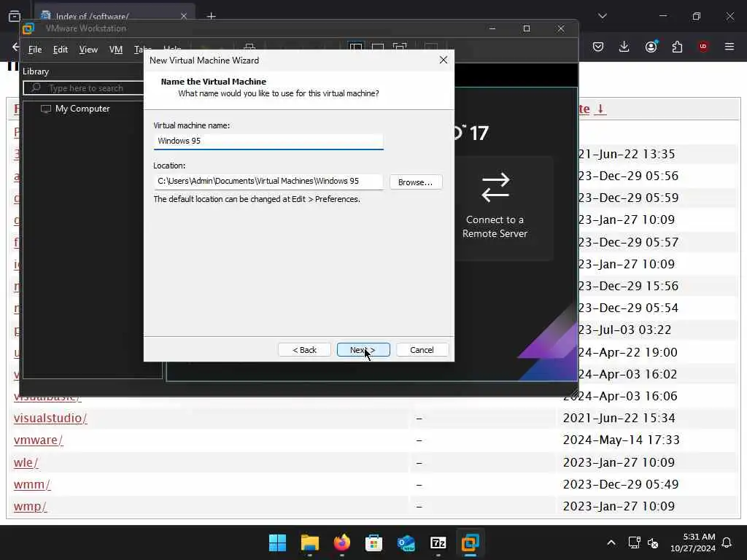Screen dimensions: 747x560
Task: Click the full screen toolbar icon in VMware
Action: [400, 47]
